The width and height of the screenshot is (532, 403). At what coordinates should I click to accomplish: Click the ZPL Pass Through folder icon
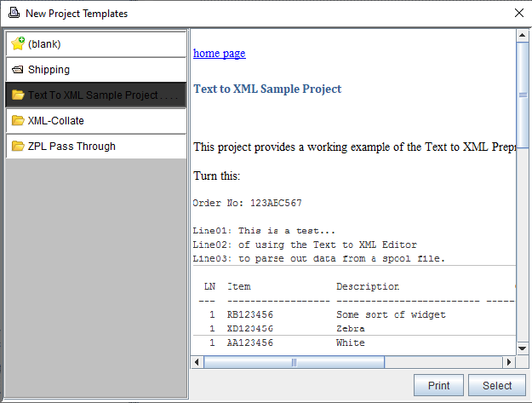pyautogui.click(x=18, y=146)
